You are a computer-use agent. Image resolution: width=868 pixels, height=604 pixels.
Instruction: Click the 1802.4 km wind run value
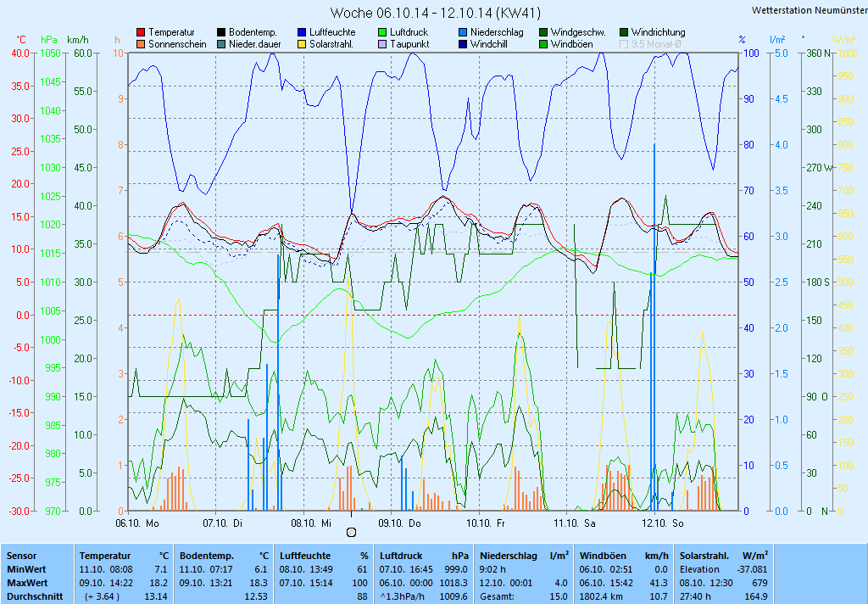pos(601,597)
